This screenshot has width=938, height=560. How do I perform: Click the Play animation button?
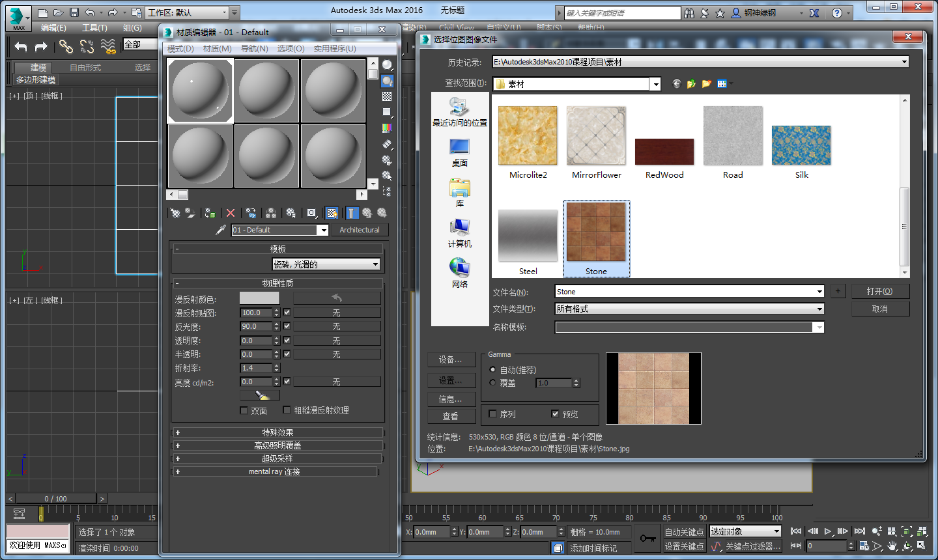pyautogui.click(x=828, y=531)
